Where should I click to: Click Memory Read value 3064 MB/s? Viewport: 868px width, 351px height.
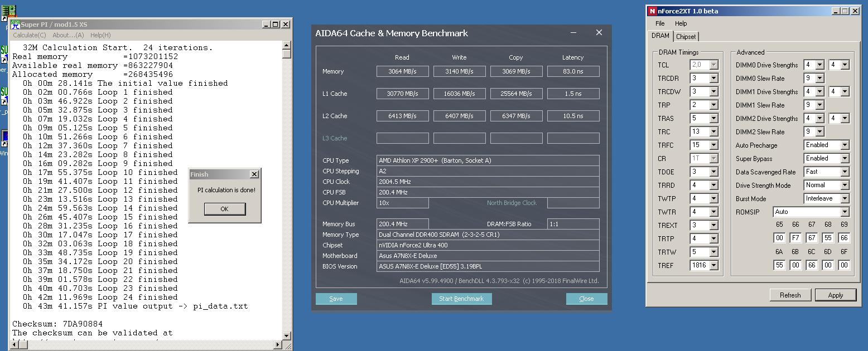(402, 71)
